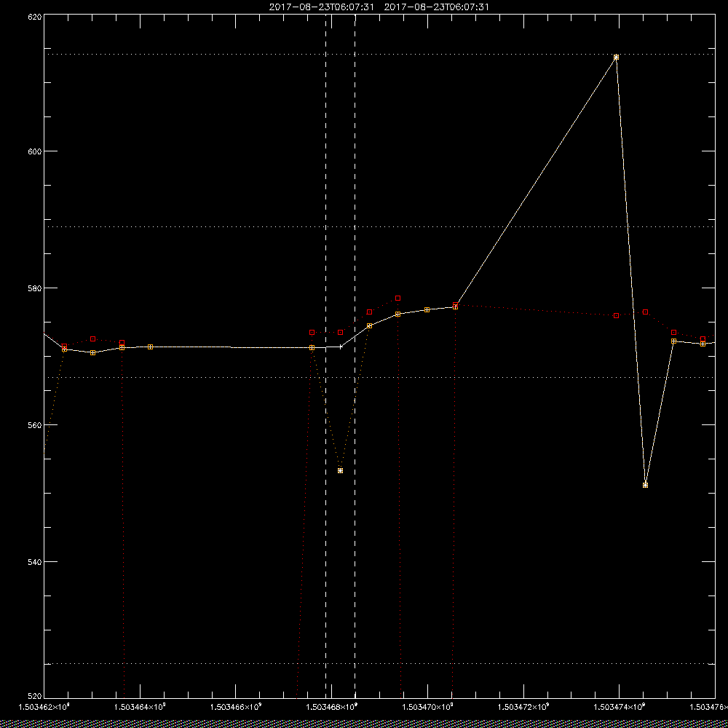Select the orange dip marker near 553
This screenshot has height=728, width=728.
click(340, 471)
